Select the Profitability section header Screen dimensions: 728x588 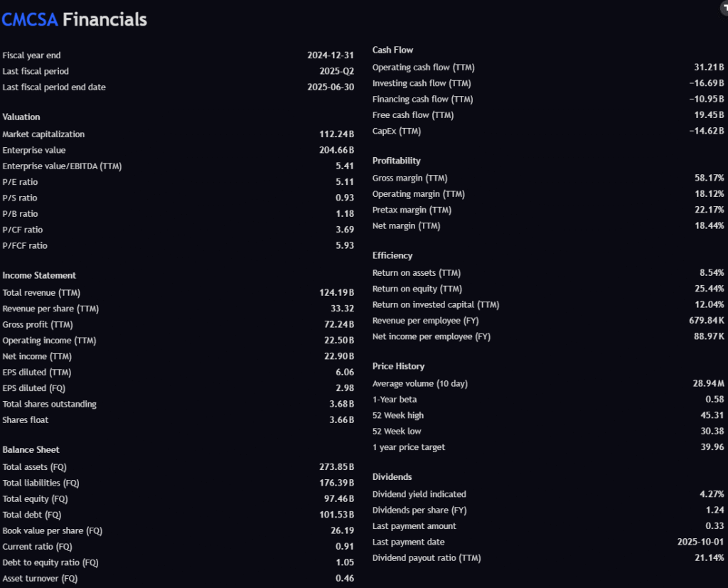tap(397, 161)
